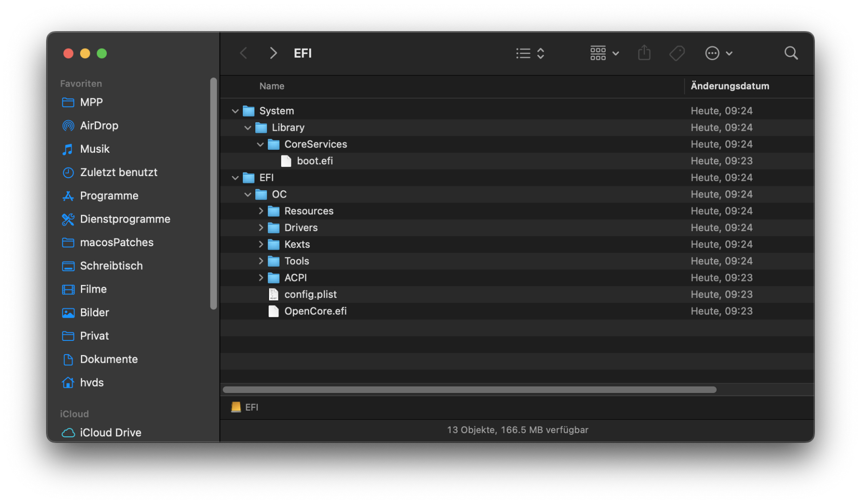Open Dienstprogramme in the sidebar
861x504 pixels.
125,219
